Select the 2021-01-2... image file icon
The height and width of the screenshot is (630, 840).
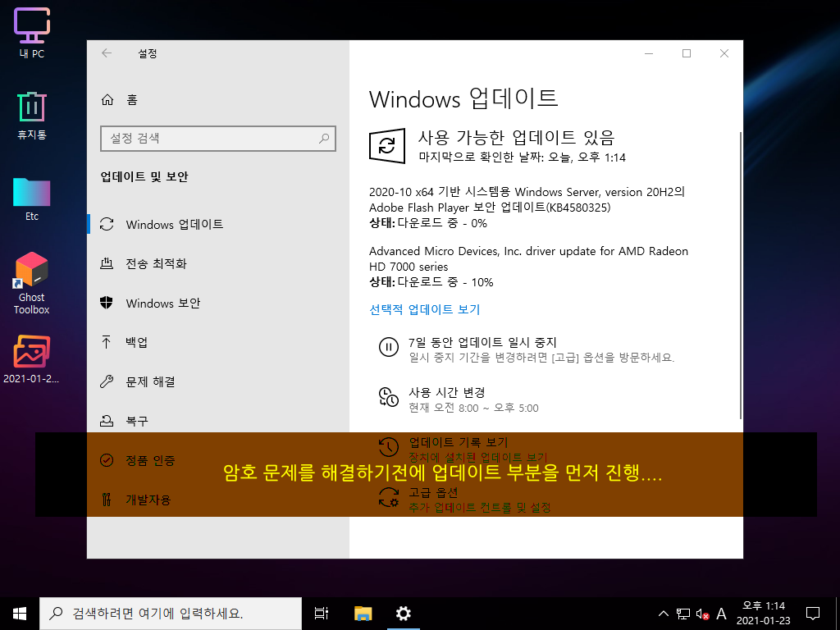(32, 359)
